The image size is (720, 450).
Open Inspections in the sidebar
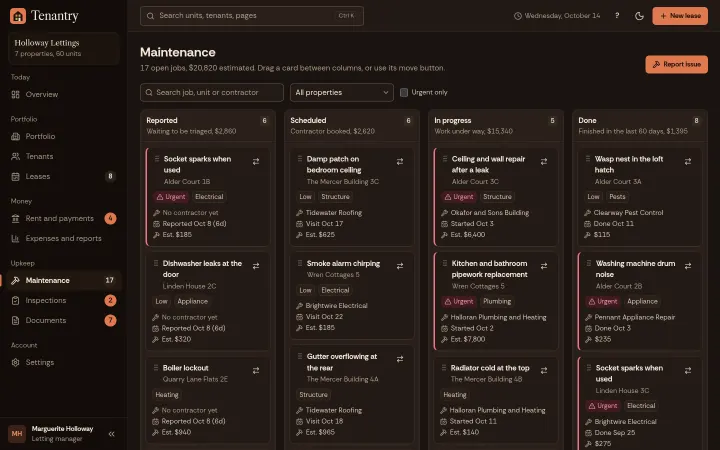pyautogui.click(x=62, y=300)
